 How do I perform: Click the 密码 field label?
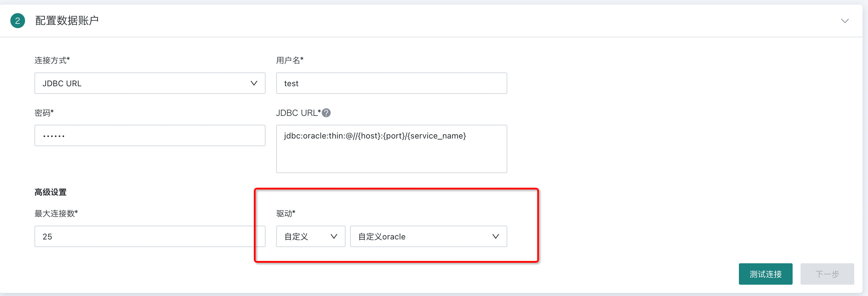tap(44, 113)
